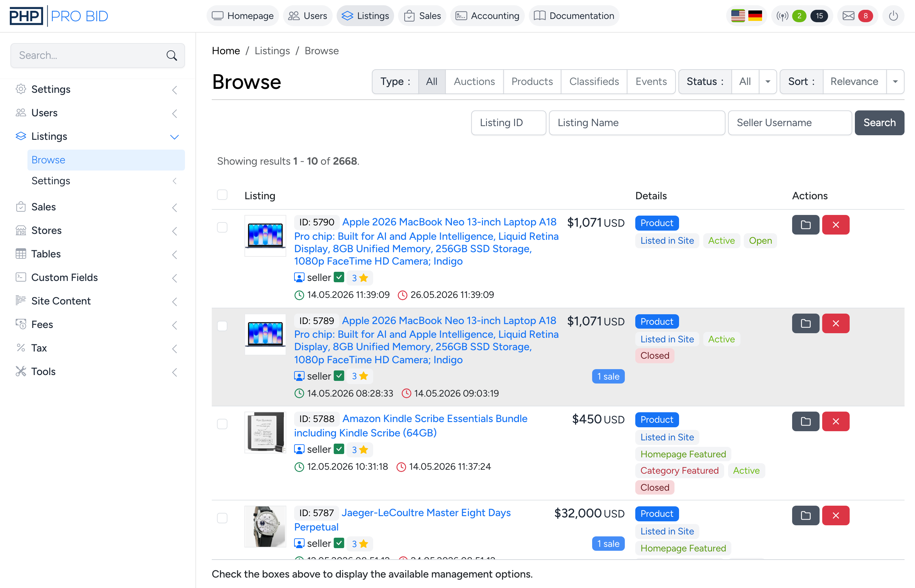Click the 3 star rating on listing 5787
This screenshot has height=588, width=915.
coord(360,543)
